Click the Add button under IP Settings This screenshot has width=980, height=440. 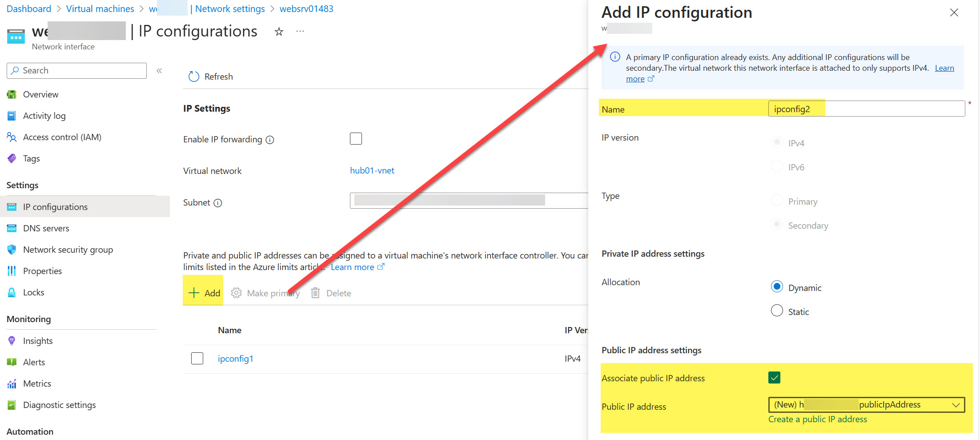coord(203,293)
